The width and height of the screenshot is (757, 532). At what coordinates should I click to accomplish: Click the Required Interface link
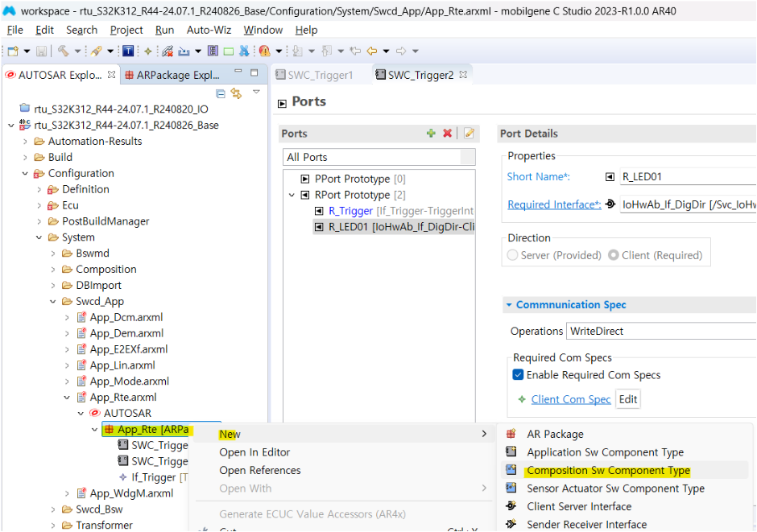(554, 204)
